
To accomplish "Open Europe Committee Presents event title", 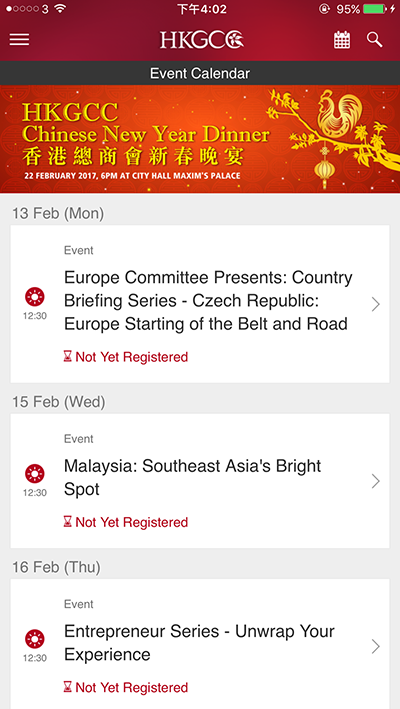I will tap(208, 301).
